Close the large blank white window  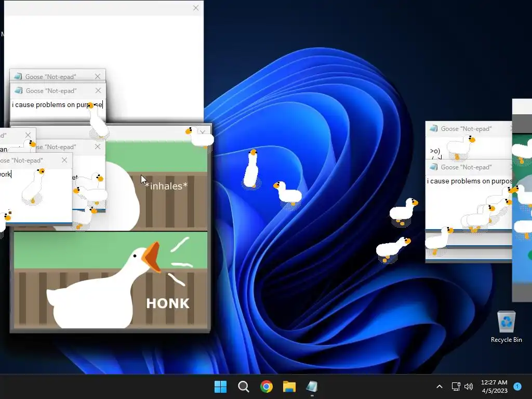click(196, 8)
